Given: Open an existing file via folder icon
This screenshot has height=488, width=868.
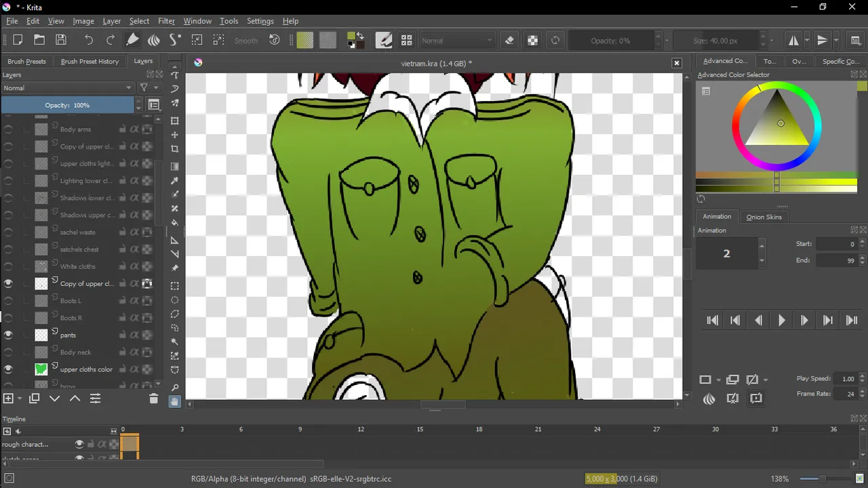Looking at the screenshot, I should click(x=39, y=40).
